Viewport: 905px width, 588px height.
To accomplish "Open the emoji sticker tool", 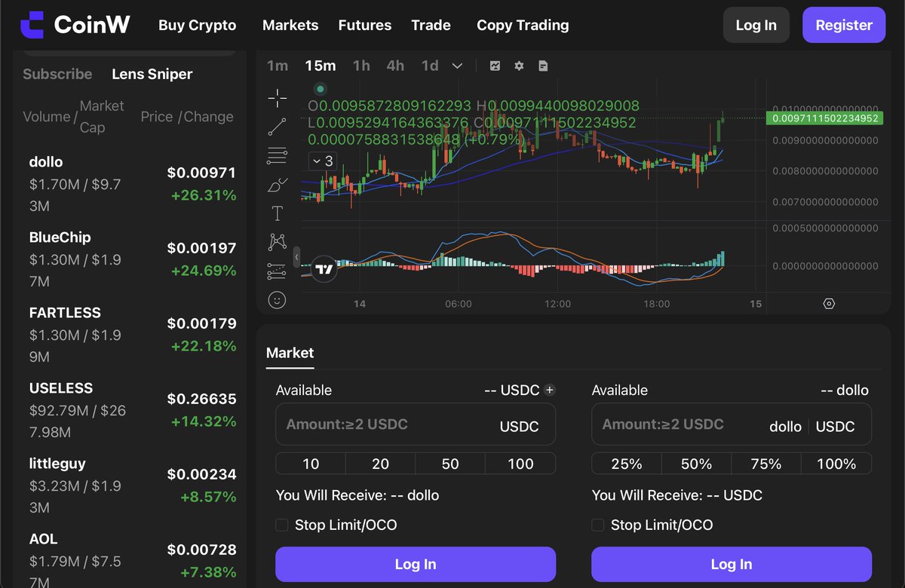I will click(x=278, y=299).
